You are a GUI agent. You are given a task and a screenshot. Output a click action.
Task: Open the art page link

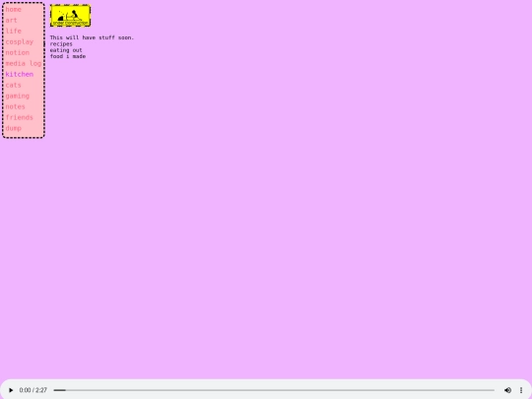pos(11,21)
